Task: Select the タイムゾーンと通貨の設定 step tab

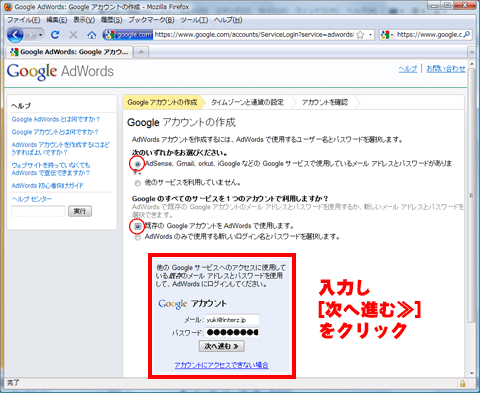Action: (x=247, y=102)
